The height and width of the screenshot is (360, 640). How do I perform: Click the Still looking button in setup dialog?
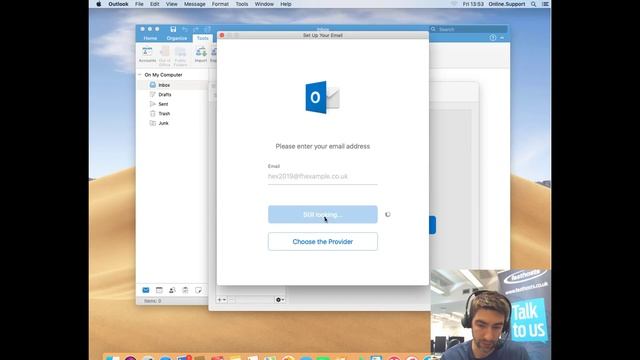(x=322, y=214)
